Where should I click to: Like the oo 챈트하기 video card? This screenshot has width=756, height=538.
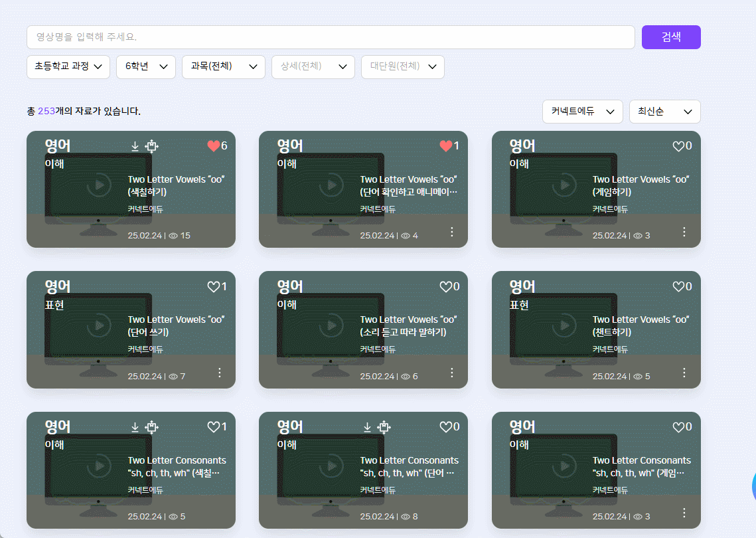[678, 287]
